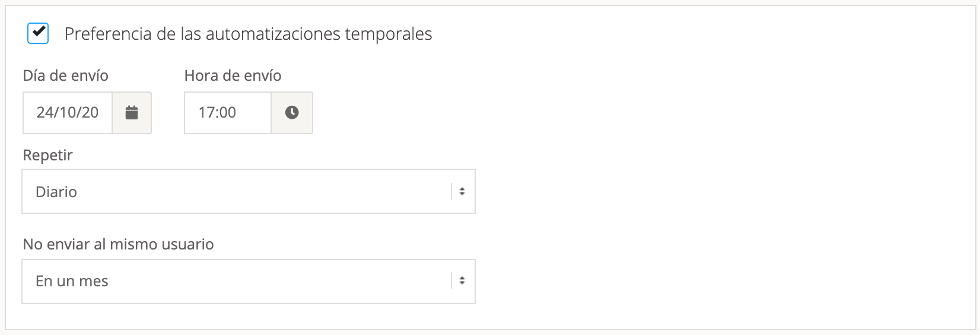Click the arrow icon beside En un mes
This screenshot has height=335, width=980.
tap(462, 280)
